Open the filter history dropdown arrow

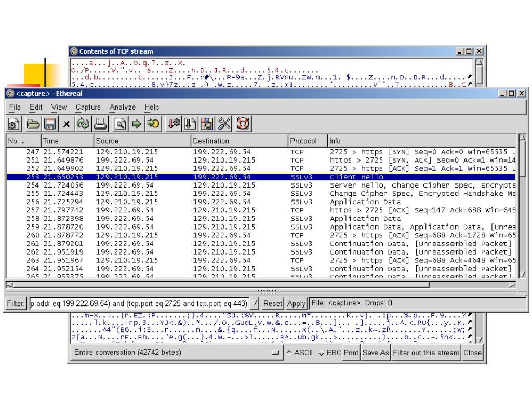click(x=255, y=303)
